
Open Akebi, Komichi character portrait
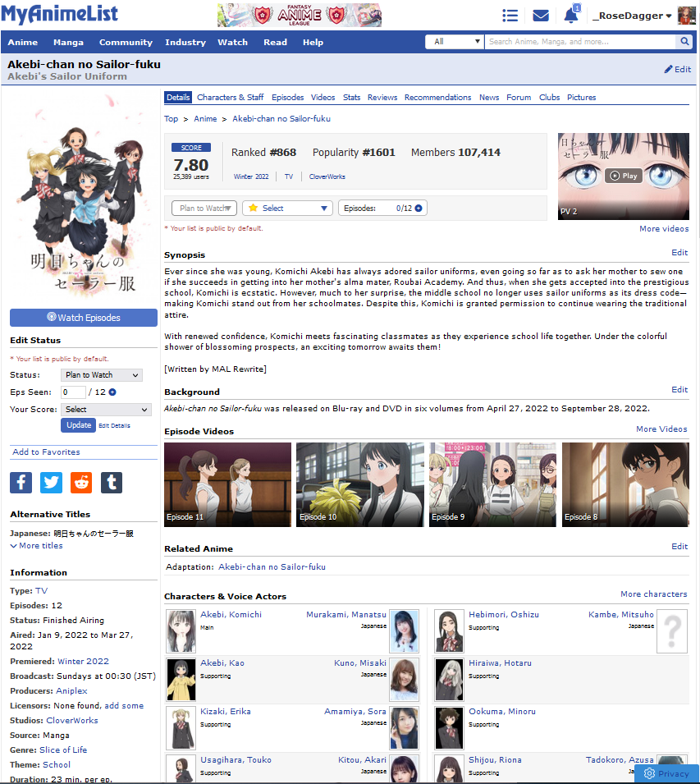tap(181, 631)
